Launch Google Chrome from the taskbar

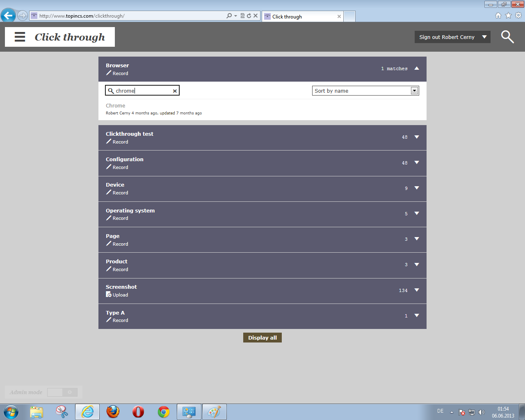click(x=164, y=411)
